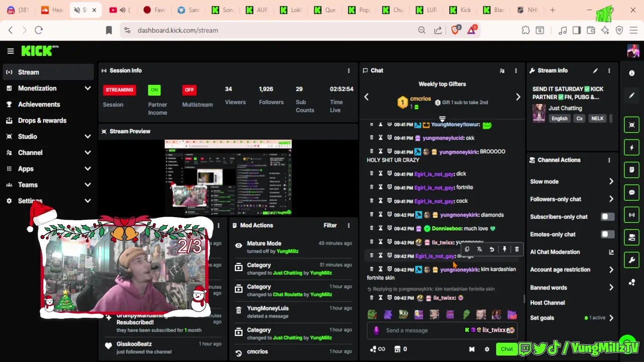Screen dimensions: 644x362
Task: Open Followers-only chat options chevron
Action: pyautogui.click(x=611, y=199)
